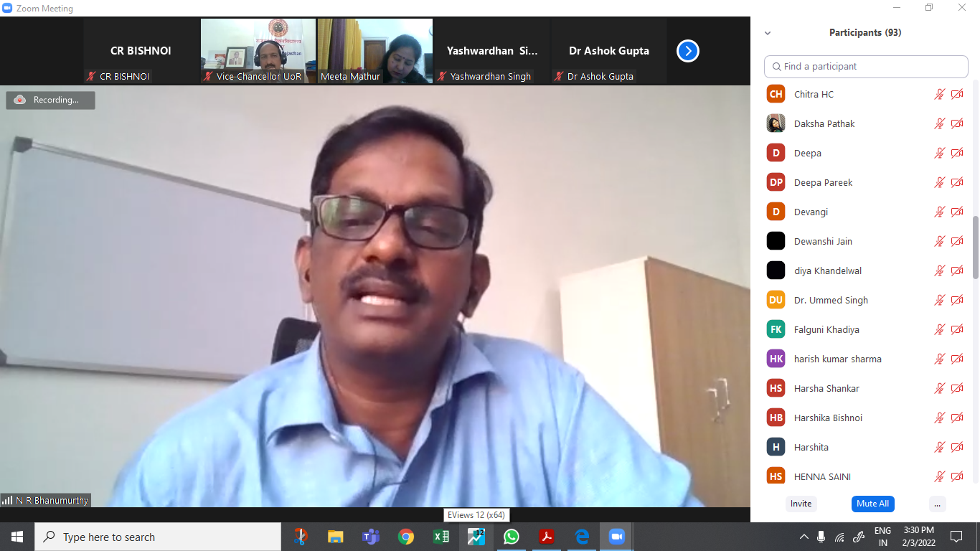Viewport: 980px width, 551px height.
Task: Toggle video for Falguni Khadiya
Action: coord(956,329)
